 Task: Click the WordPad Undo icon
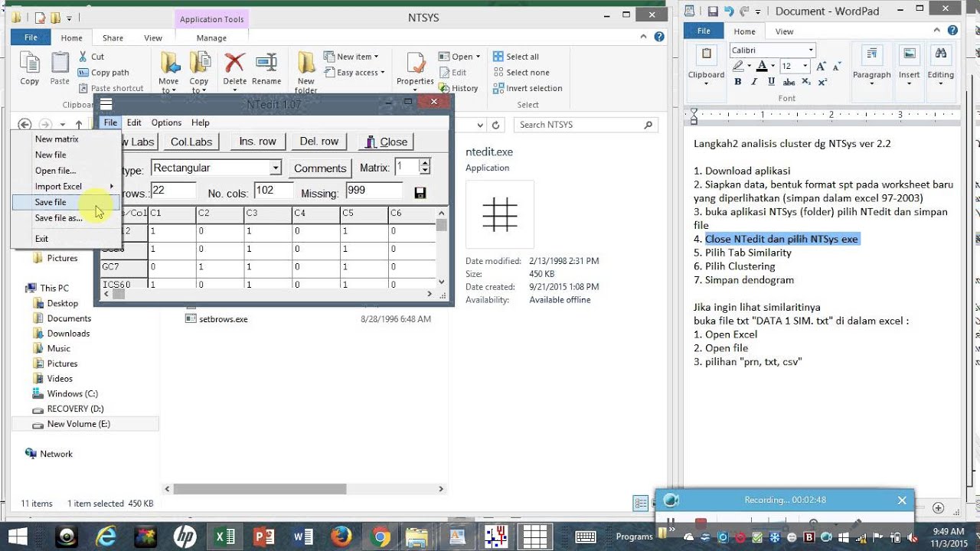(x=729, y=11)
